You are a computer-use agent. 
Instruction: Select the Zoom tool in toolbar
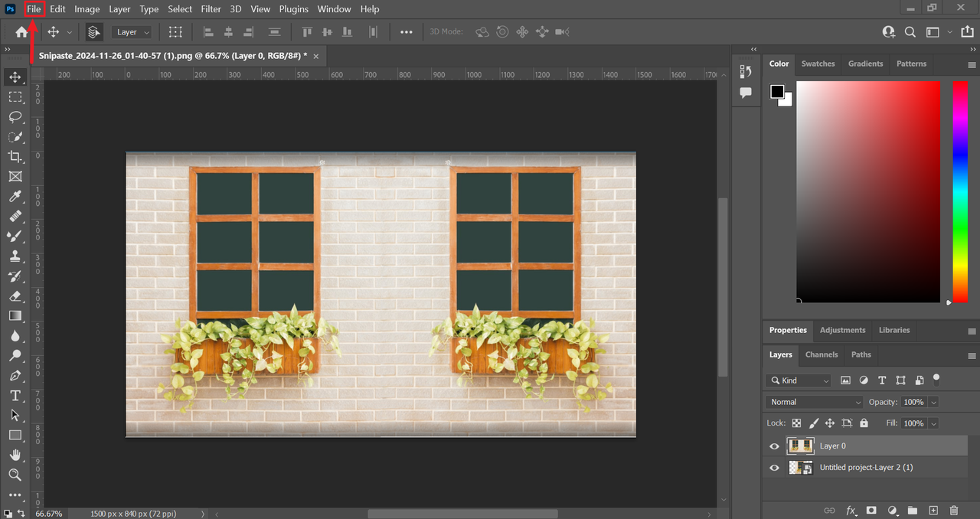point(15,475)
